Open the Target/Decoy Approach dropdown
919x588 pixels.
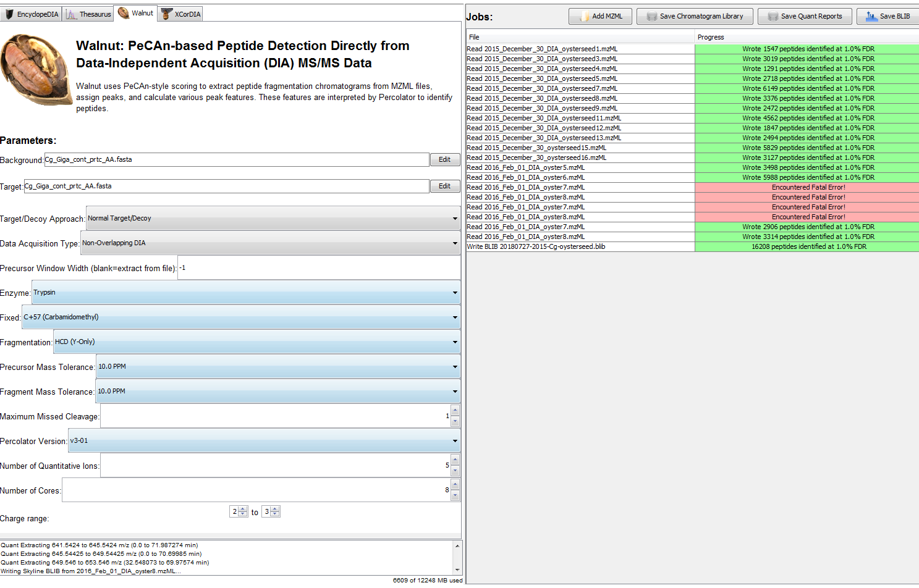[273, 219]
